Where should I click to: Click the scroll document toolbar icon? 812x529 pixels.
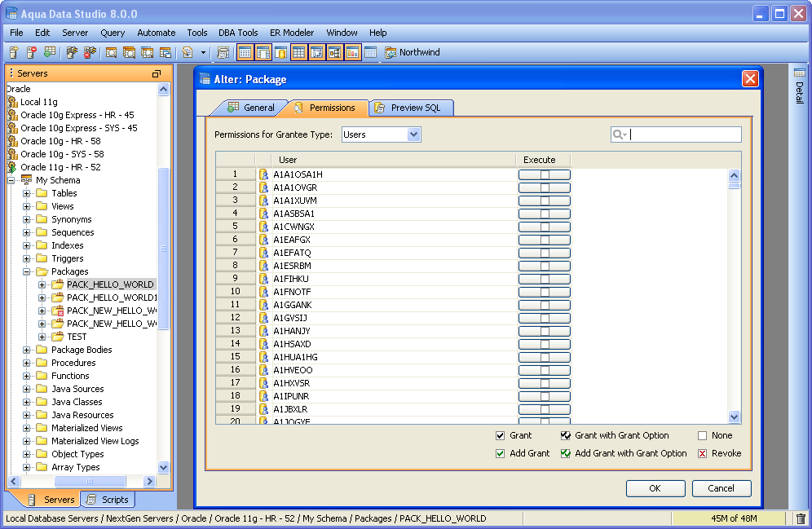223,52
